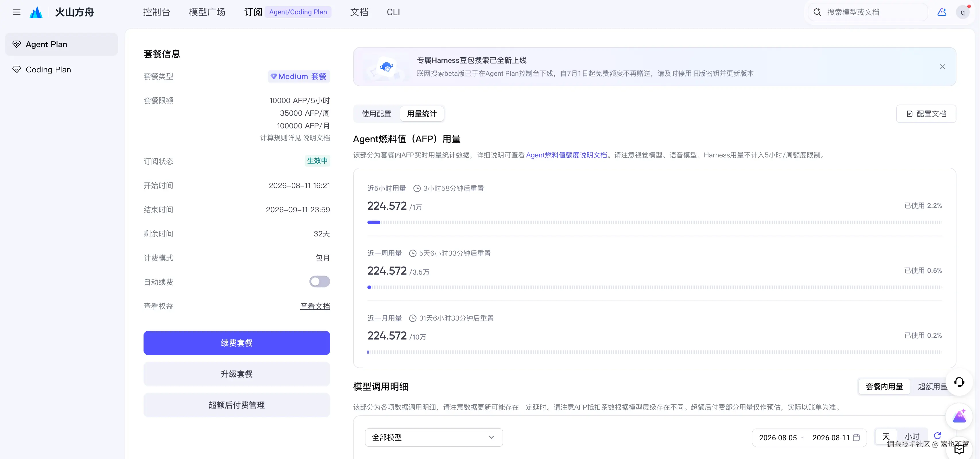Close the Harness announcement banner
The height and width of the screenshot is (459, 980).
click(x=943, y=67)
